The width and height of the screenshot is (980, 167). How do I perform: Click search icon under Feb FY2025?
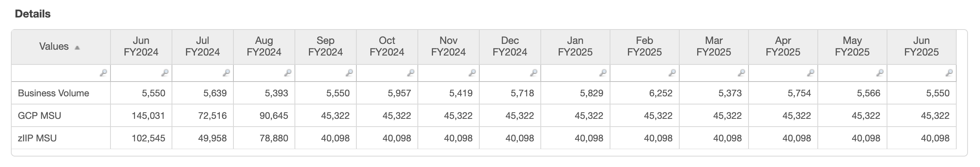[x=672, y=73]
